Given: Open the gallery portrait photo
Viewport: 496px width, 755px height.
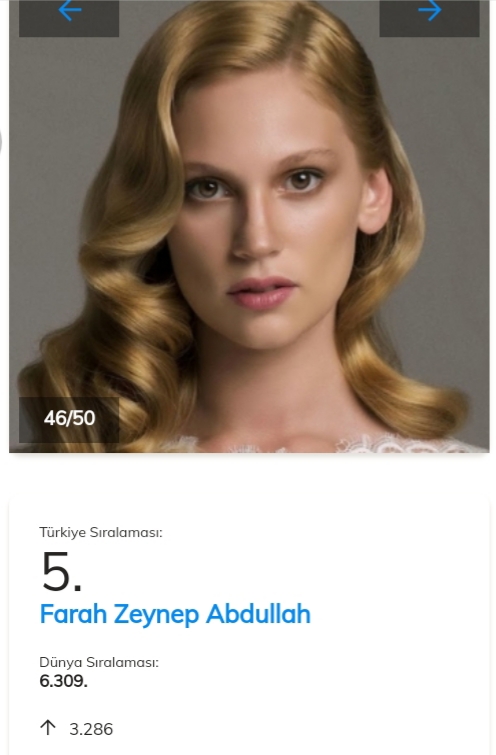Looking at the screenshot, I should [249, 226].
